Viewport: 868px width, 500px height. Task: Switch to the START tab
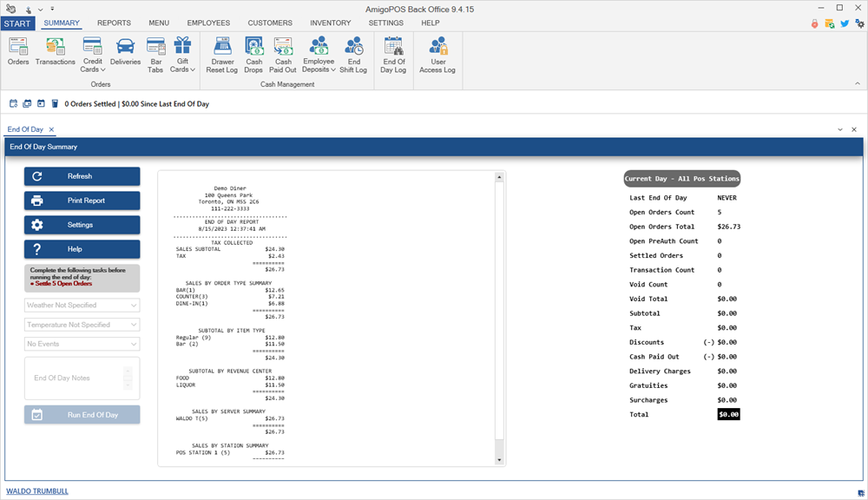coord(17,23)
